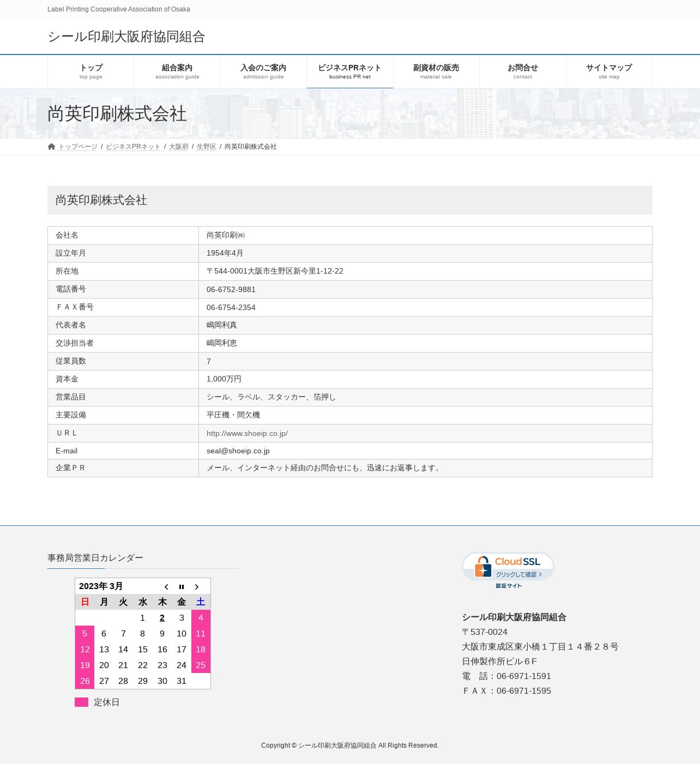This screenshot has width=700, height=764.
Task: Click footer phone 06-6971-1591
Action: point(524,676)
